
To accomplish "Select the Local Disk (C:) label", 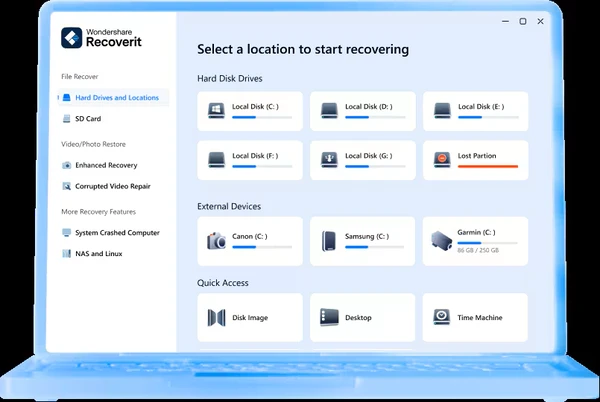I will [x=255, y=107].
